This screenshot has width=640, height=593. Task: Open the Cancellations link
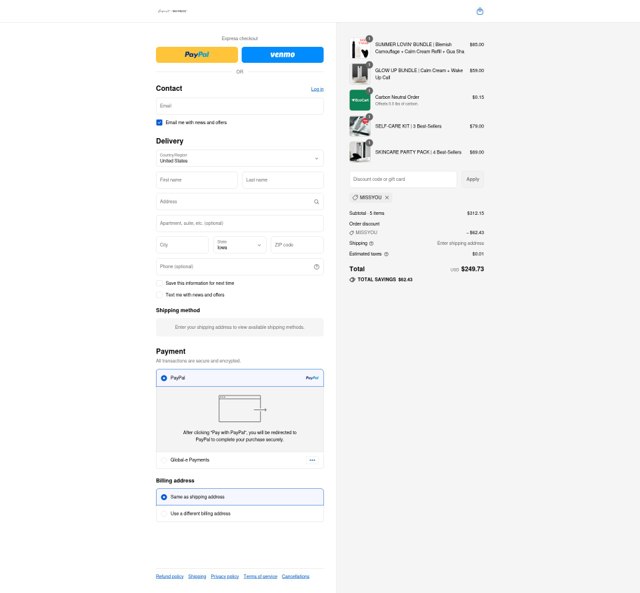click(x=296, y=577)
